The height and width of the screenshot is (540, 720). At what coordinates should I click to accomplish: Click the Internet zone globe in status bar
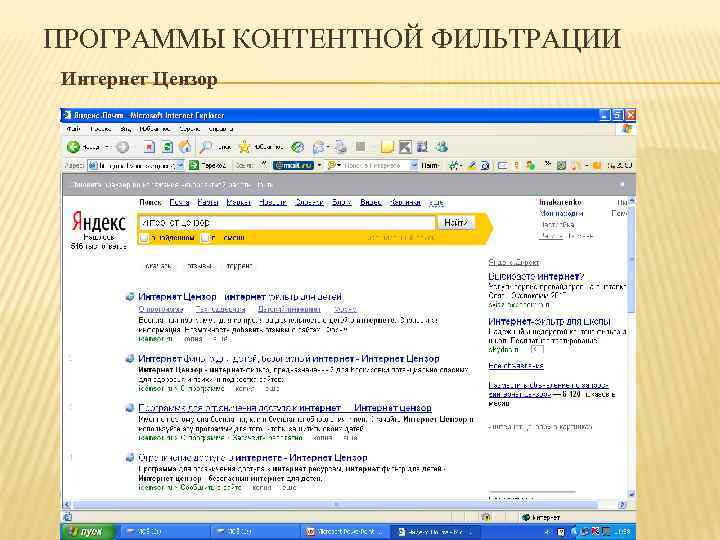526,517
